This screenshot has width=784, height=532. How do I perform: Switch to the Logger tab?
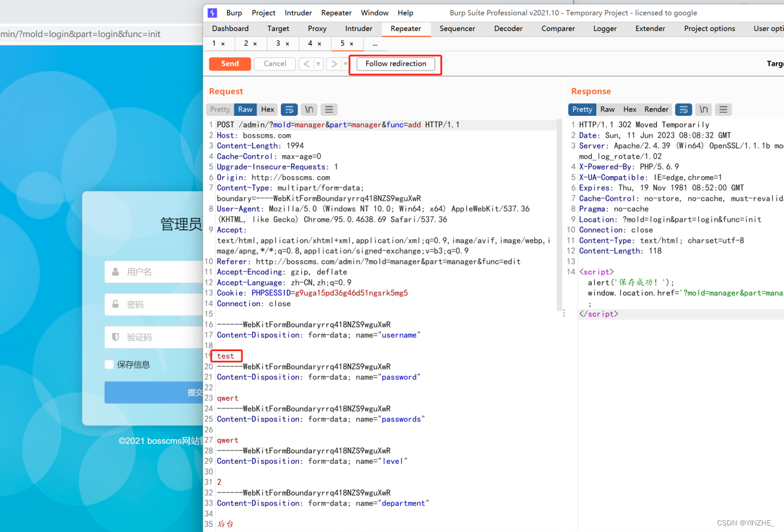605,29
